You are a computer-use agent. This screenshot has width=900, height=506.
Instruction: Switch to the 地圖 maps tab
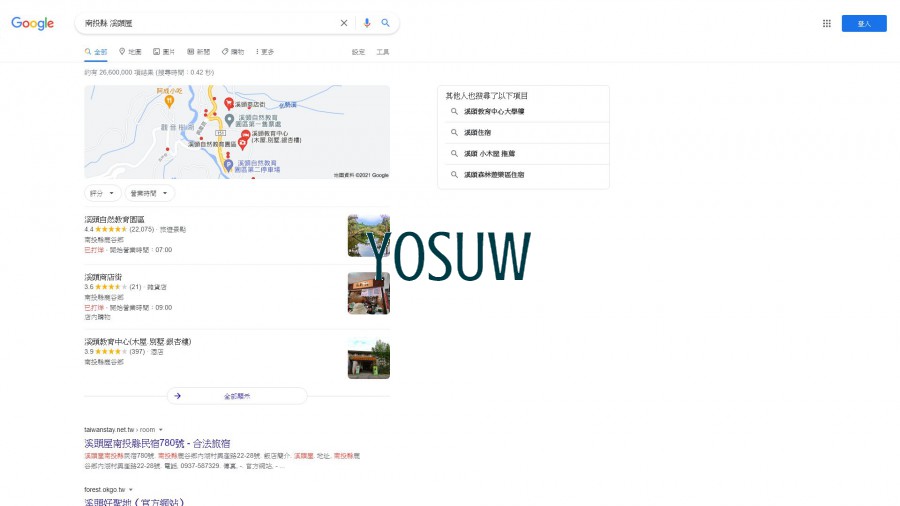pos(130,52)
